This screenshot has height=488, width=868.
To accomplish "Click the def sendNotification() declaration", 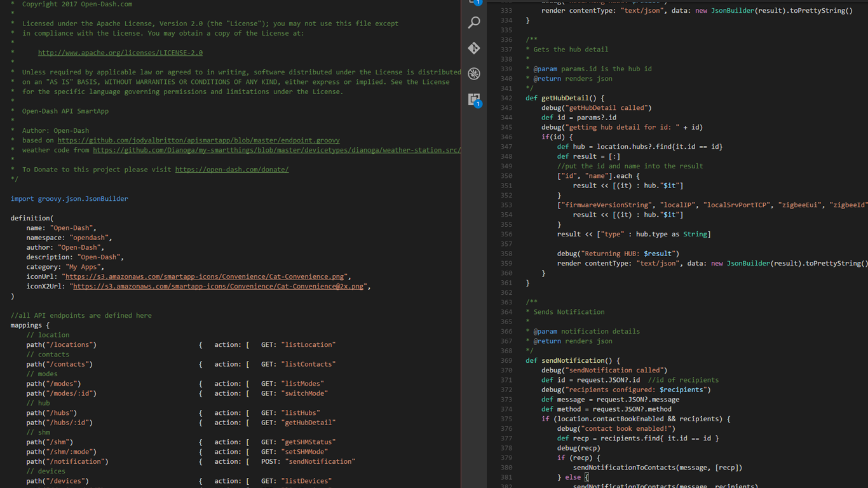I will tap(573, 360).
